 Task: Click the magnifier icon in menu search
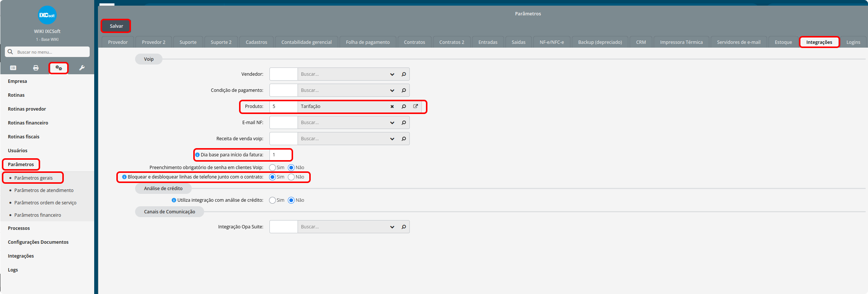11,52
